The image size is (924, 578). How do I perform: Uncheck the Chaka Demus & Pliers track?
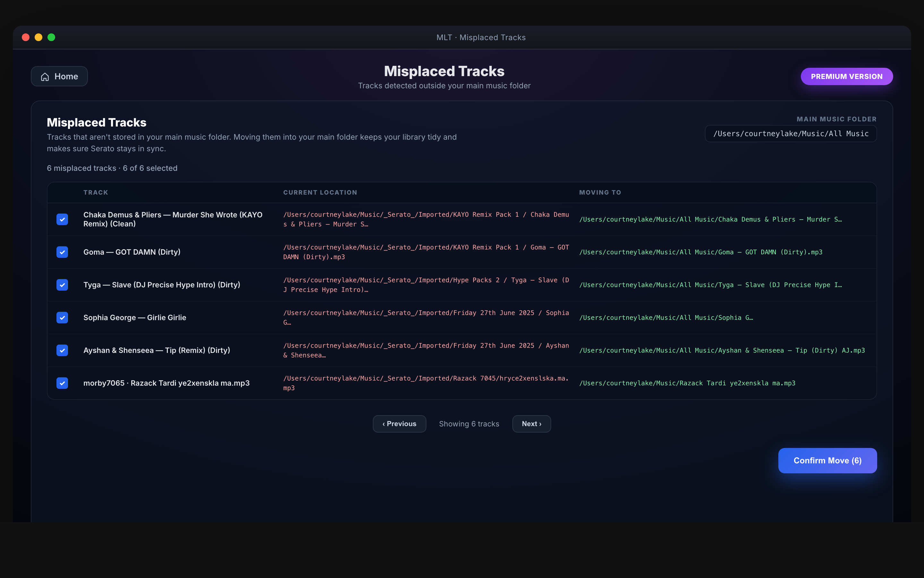(x=62, y=219)
